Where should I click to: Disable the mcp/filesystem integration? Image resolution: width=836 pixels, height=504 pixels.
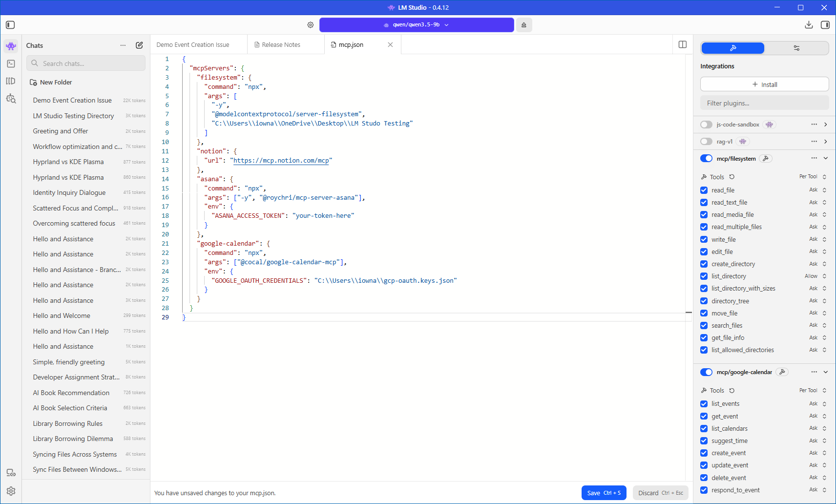[x=706, y=158]
